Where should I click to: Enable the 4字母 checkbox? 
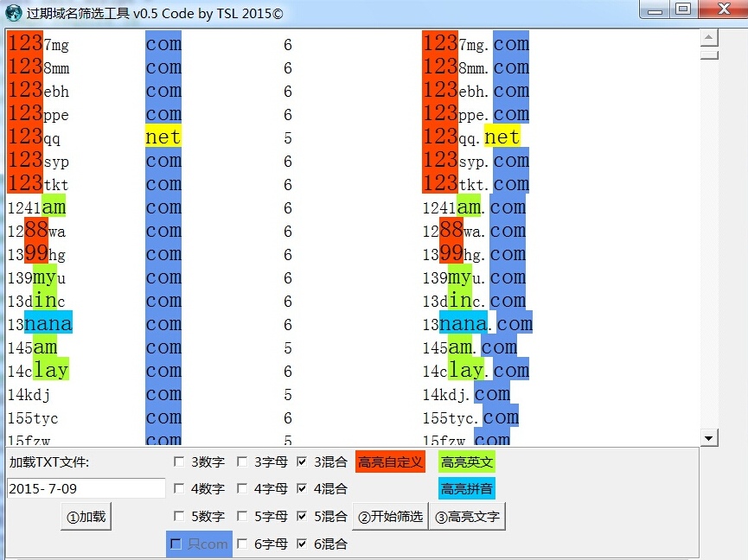click(242, 488)
